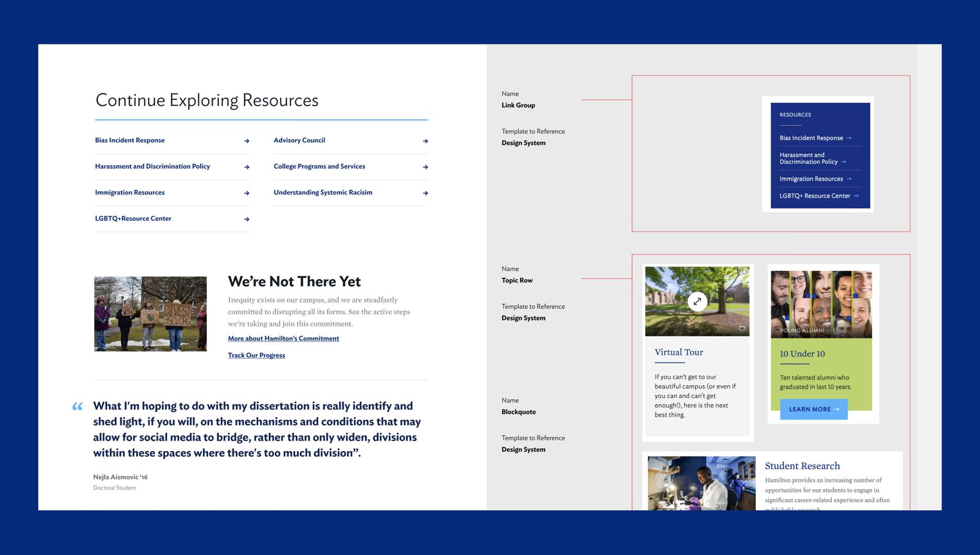Open the Track Our Progress link
This screenshot has width=980, height=555.
click(257, 355)
